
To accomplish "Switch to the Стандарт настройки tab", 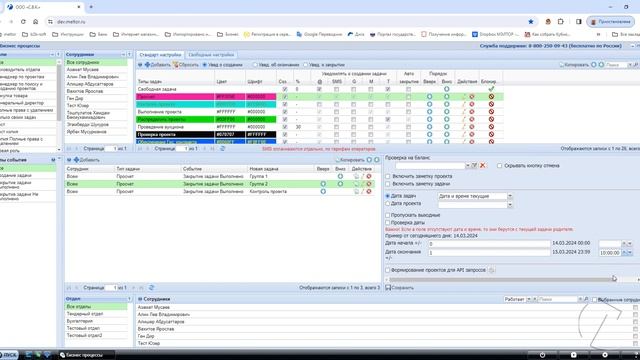I will pos(160,55).
